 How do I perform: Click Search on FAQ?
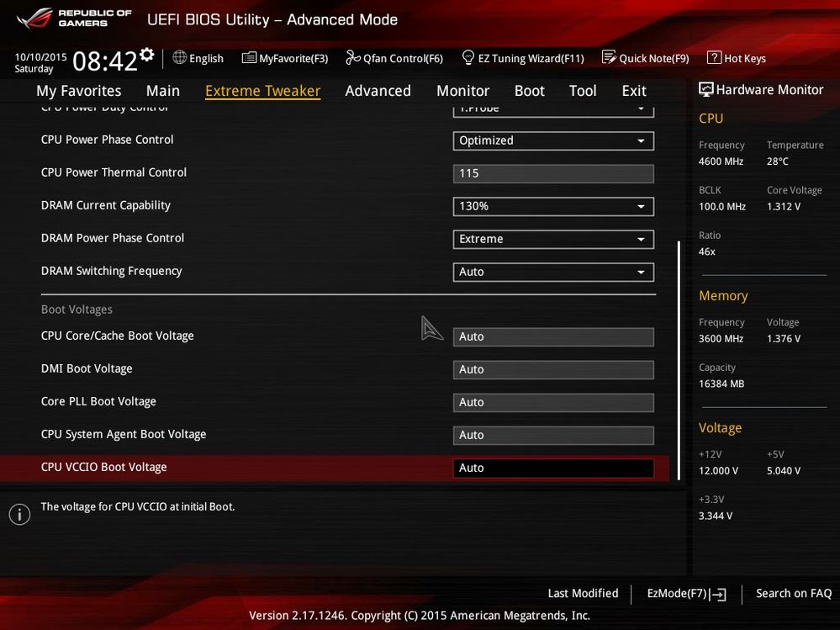point(794,594)
